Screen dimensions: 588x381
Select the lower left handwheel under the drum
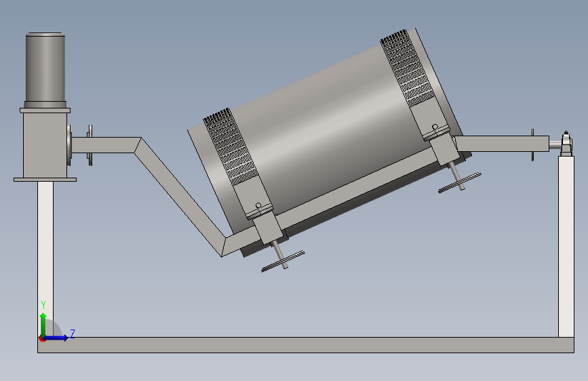tap(283, 261)
